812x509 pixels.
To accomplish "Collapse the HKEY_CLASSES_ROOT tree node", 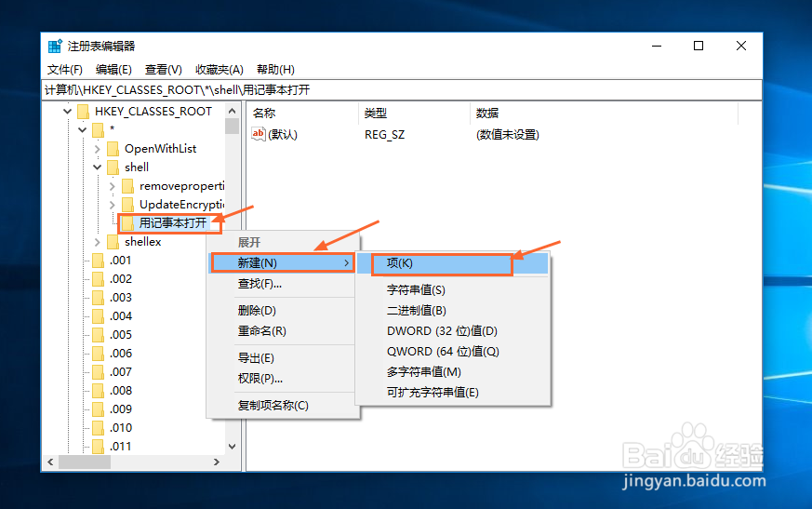I will (67, 111).
